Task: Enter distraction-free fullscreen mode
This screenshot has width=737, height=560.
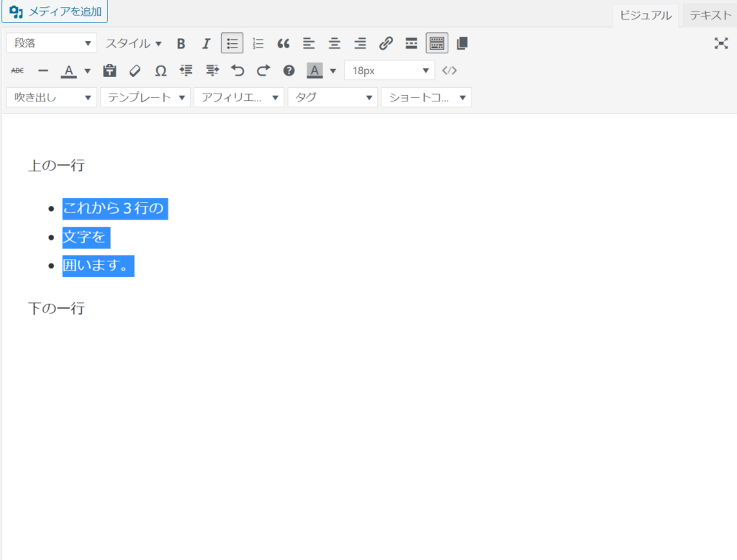Action: [721, 44]
